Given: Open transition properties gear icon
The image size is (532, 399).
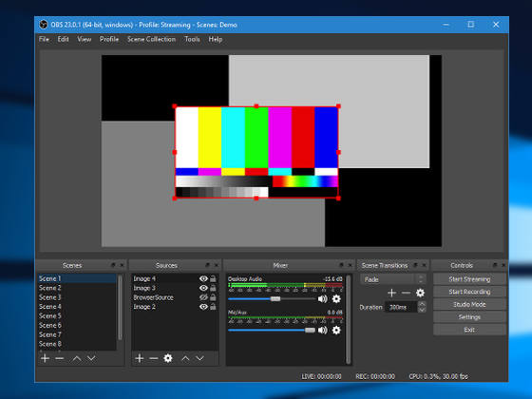Looking at the screenshot, I should (x=420, y=293).
